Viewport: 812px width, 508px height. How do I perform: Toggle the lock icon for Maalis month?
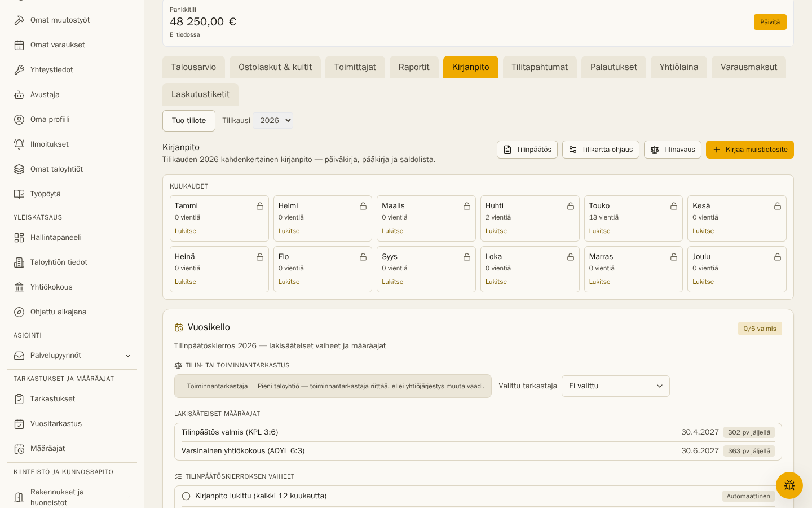click(x=467, y=206)
